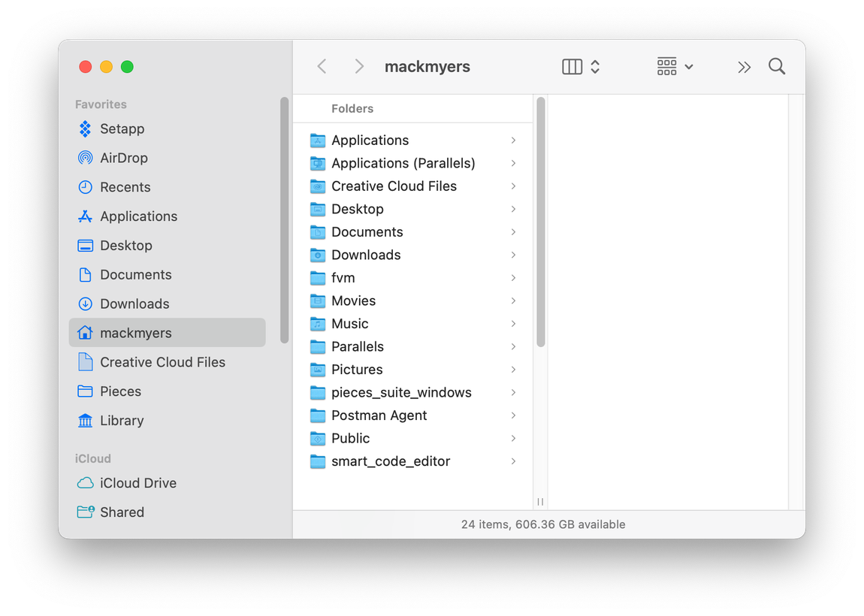
Task: Toggle the column view switcher
Action: click(581, 67)
